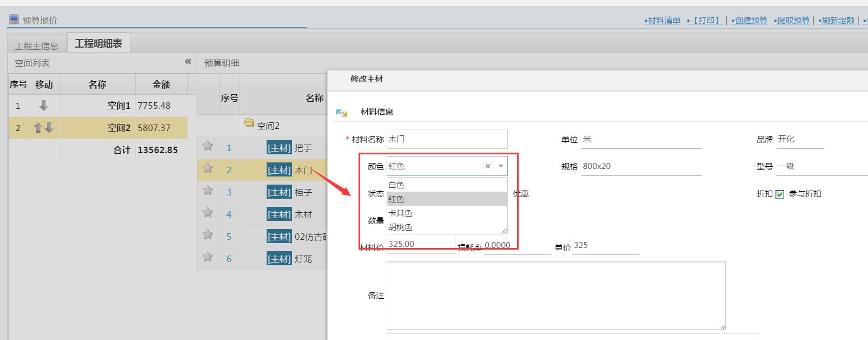The width and height of the screenshot is (868, 340).
Task: Move 空间1 down with the arrow icon
Action: [x=44, y=106]
